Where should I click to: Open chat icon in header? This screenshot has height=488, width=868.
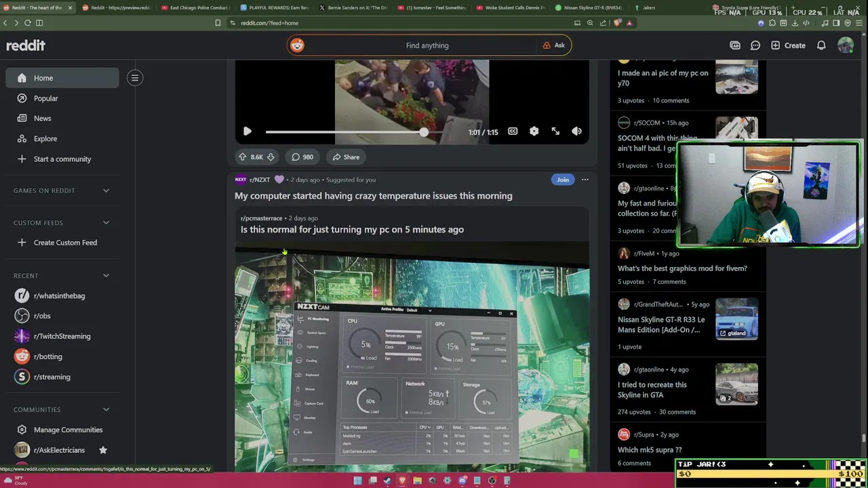click(755, 45)
